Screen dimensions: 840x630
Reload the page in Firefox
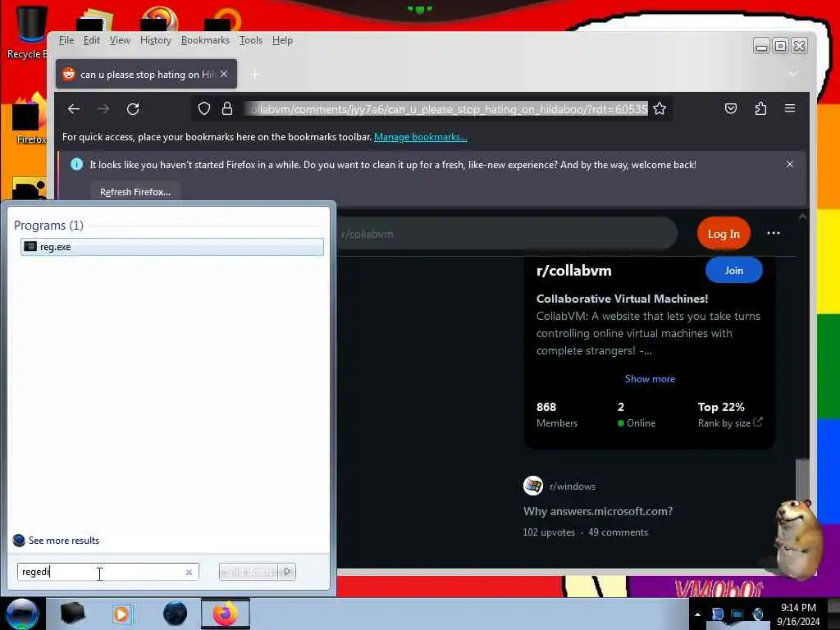pyautogui.click(x=133, y=109)
